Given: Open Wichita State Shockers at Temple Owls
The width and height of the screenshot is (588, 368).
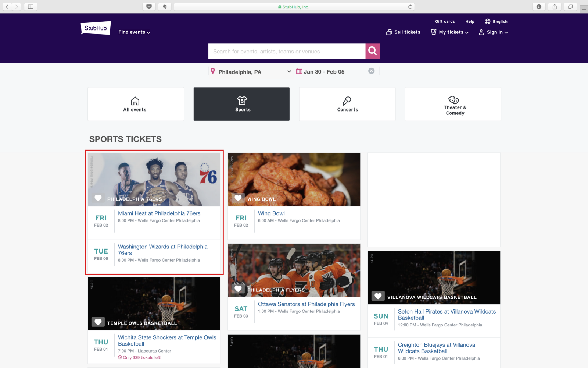Looking at the screenshot, I should pyautogui.click(x=167, y=341).
